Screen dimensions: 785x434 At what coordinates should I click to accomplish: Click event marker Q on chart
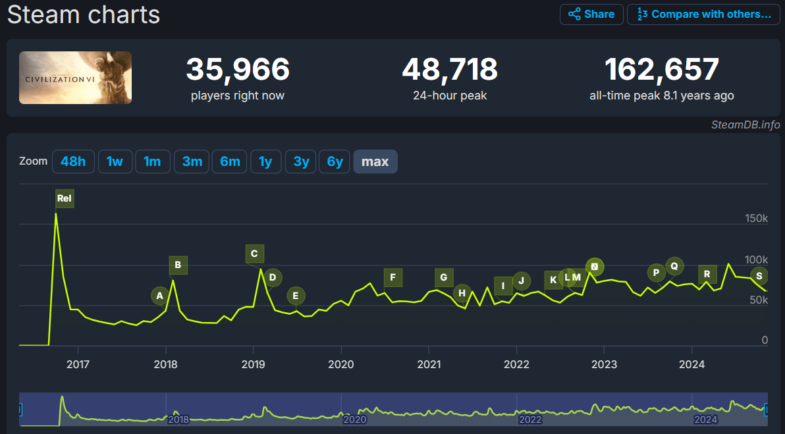(x=674, y=266)
